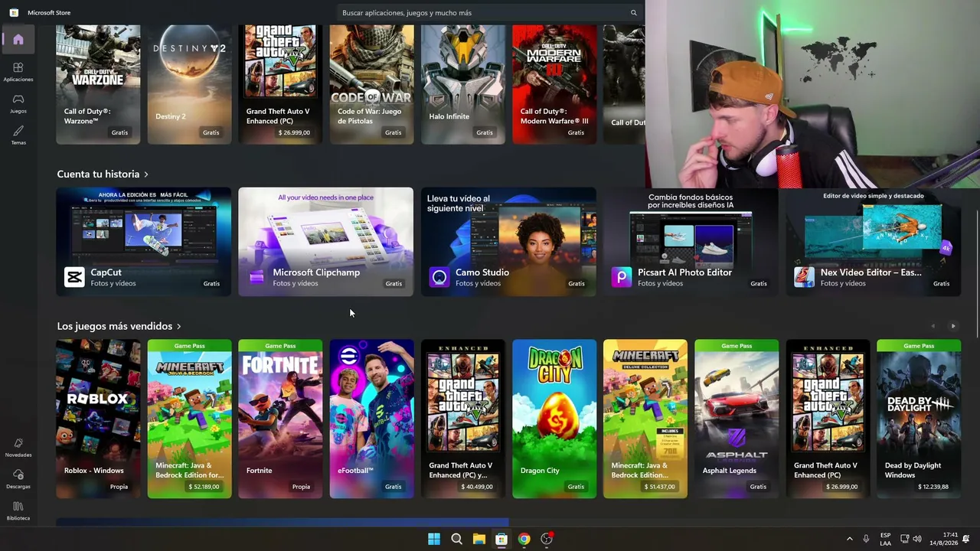Open Minecraft Java & Bedrock card priced $ 52.189,00
Screen dimensions: 980x551
(189, 419)
